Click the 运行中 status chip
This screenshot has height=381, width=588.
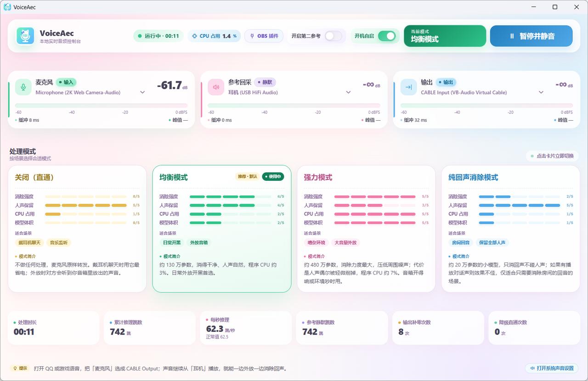[158, 36]
